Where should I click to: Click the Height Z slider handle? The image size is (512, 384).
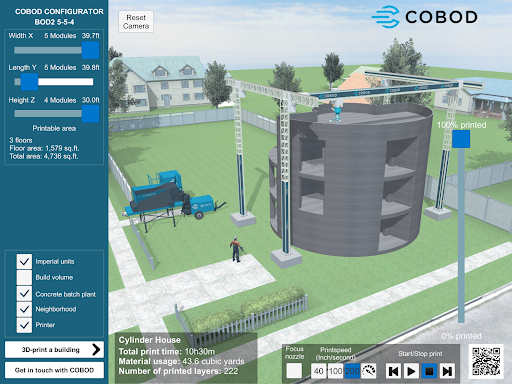coord(90,114)
